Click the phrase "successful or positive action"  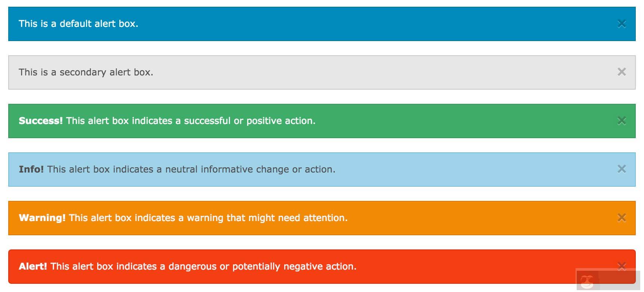[x=249, y=121]
